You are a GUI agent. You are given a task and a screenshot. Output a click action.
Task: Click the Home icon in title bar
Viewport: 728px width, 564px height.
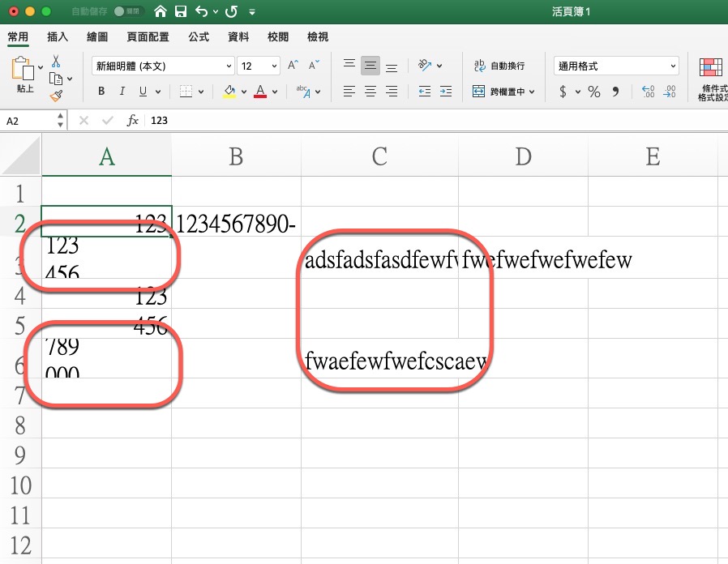[161, 11]
